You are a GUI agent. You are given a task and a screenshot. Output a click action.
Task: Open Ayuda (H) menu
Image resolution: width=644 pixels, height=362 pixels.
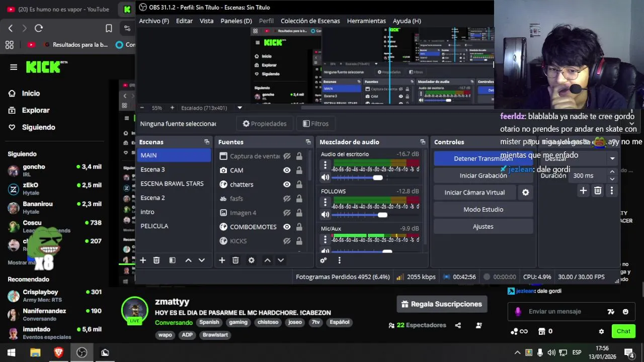[x=407, y=21]
